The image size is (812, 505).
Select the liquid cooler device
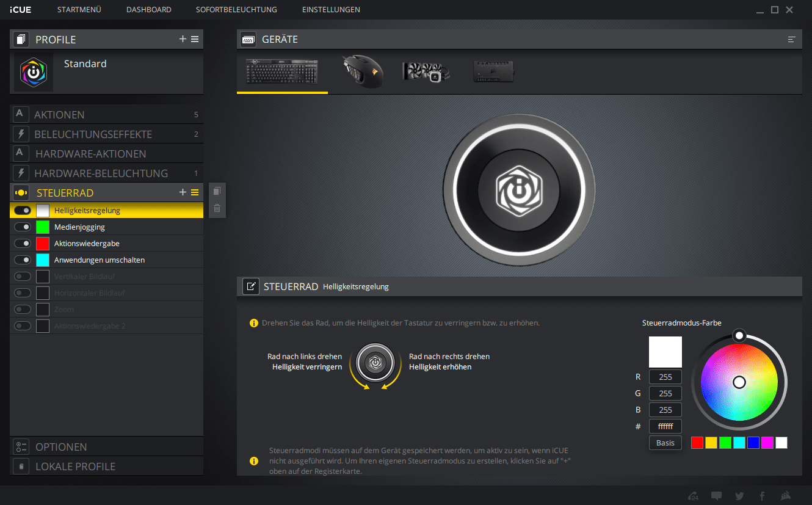[x=426, y=71]
